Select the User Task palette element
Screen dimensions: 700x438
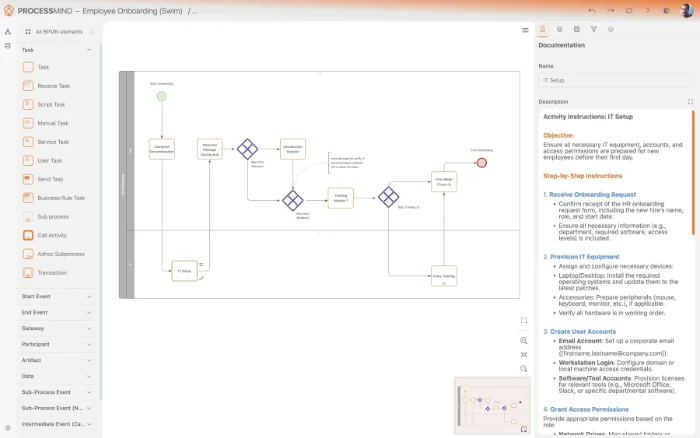click(49, 160)
